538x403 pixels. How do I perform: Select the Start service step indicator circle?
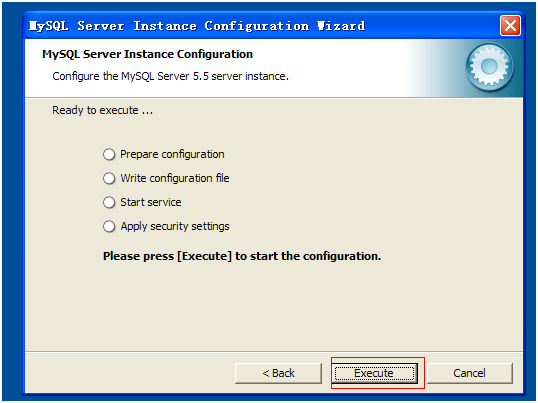pyautogui.click(x=109, y=202)
